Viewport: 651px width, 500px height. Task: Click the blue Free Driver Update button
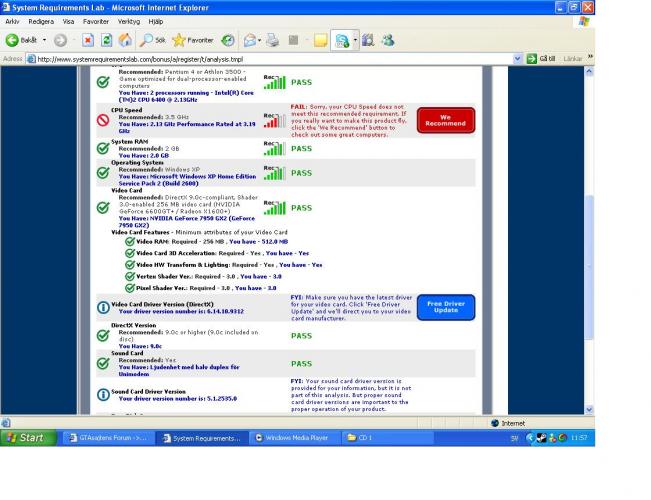coord(445,307)
